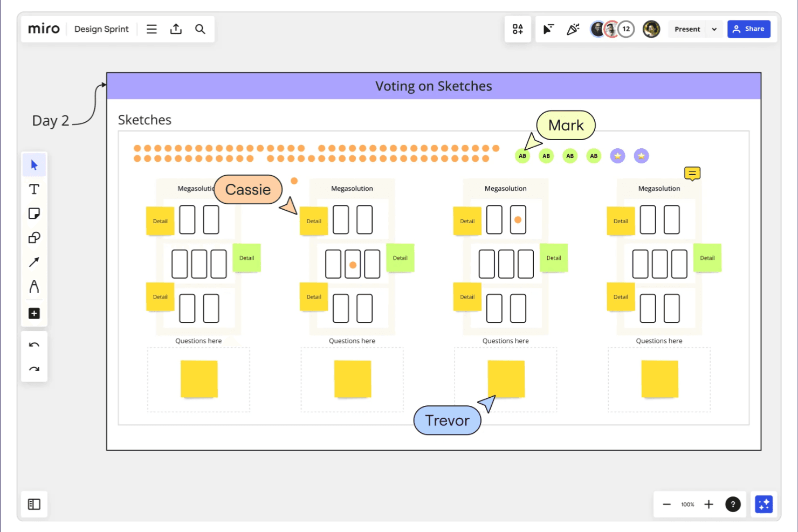Viewport: 798px width, 532px height.
Task: Show the 12 additional collaborators
Action: coord(626,29)
